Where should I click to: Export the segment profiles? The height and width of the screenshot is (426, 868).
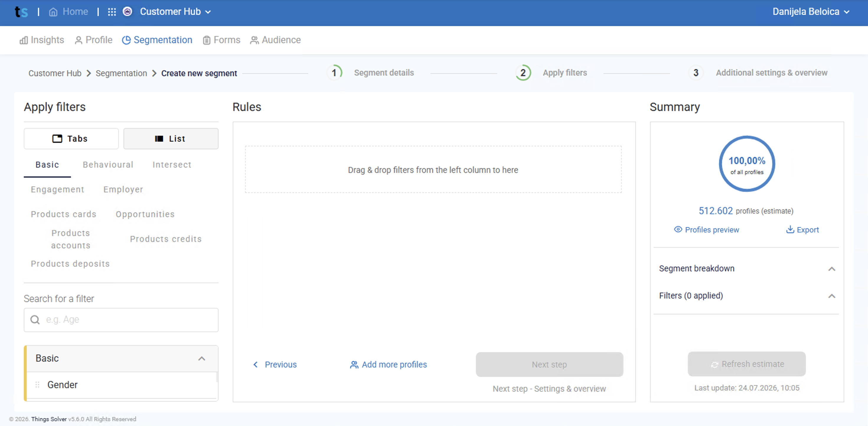click(x=802, y=230)
